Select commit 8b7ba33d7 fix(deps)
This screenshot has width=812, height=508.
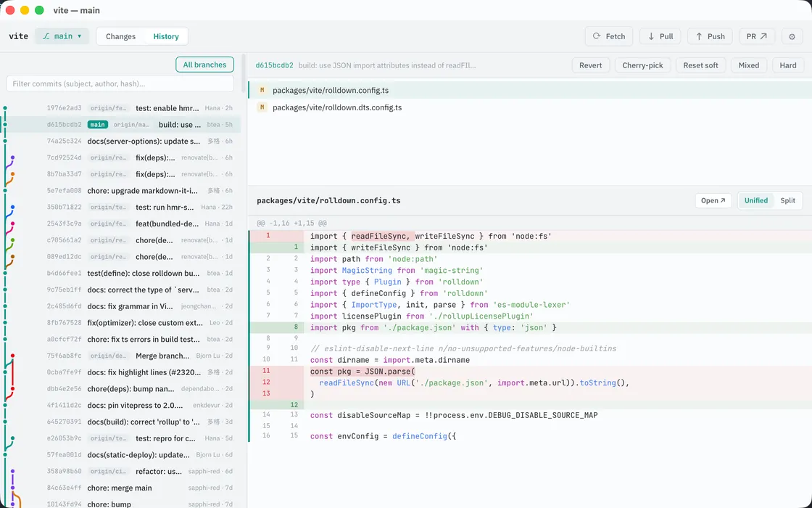tap(120, 174)
